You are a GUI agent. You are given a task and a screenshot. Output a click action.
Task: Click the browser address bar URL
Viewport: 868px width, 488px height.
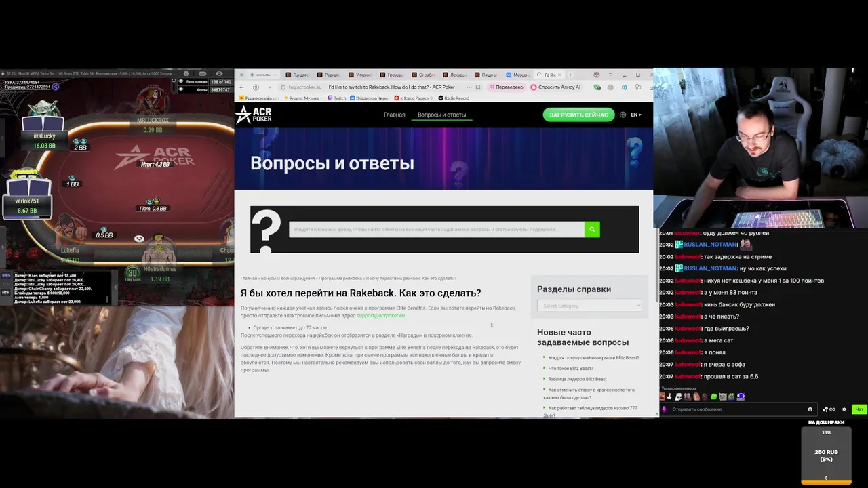(x=304, y=87)
